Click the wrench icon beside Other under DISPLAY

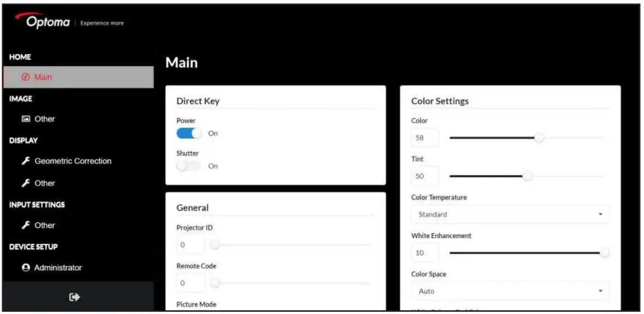point(26,183)
